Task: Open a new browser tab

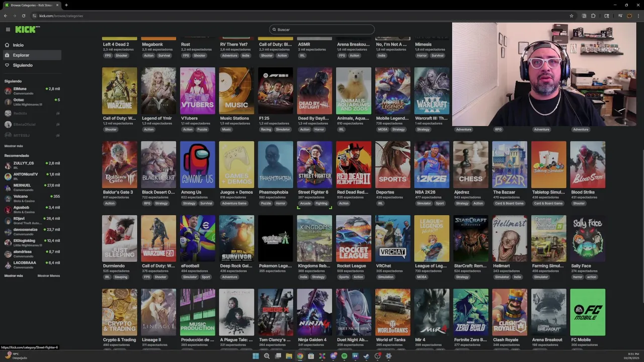Action: tap(66, 5)
